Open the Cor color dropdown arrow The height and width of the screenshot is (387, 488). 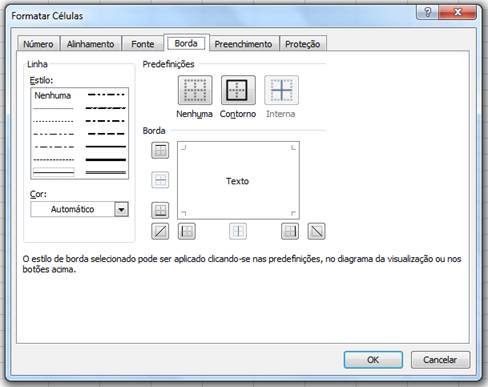coord(121,209)
